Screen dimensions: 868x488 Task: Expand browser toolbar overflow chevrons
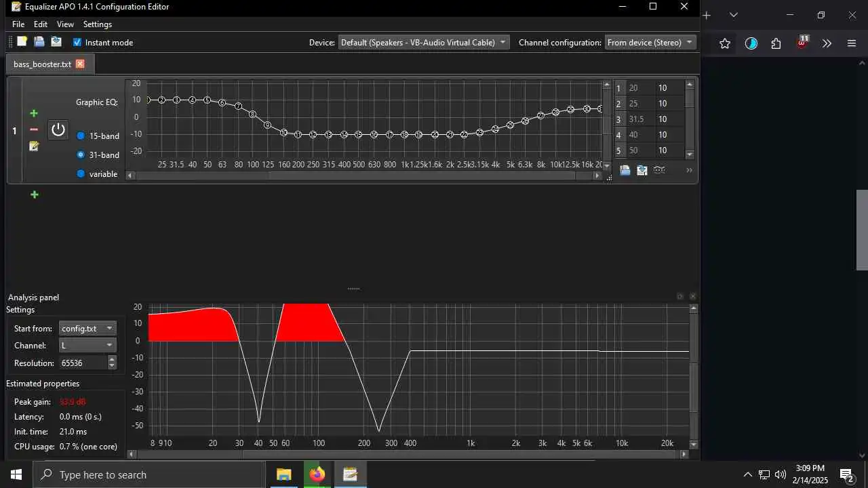coord(827,43)
